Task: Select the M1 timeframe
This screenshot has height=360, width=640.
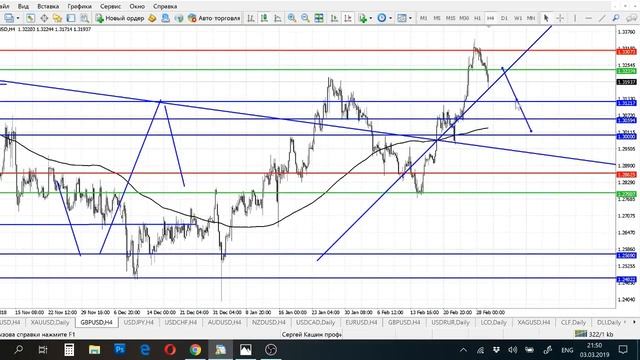Action: click(424, 18)
